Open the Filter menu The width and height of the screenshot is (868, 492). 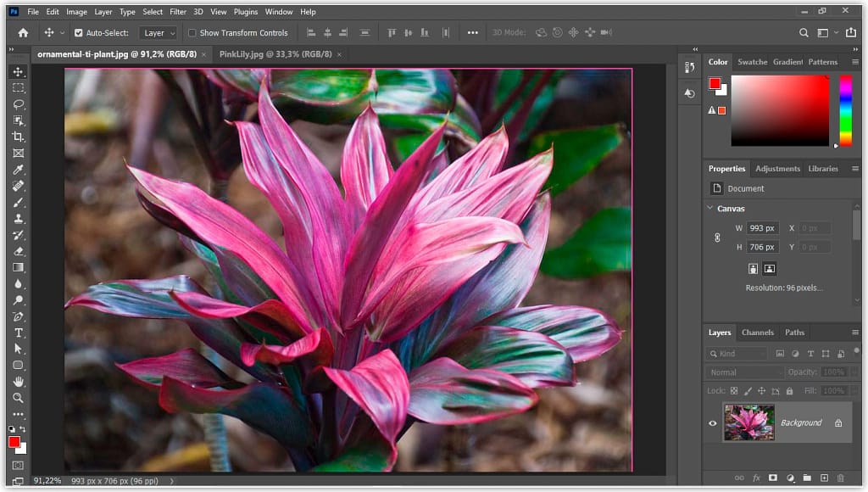pyautogui.click(x=178, y=12)
